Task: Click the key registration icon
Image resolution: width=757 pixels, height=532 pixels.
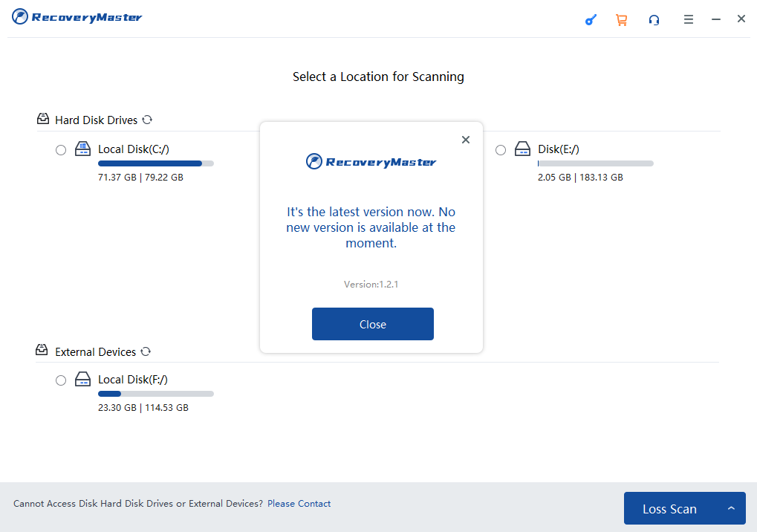Action: [x=591, y=20]
